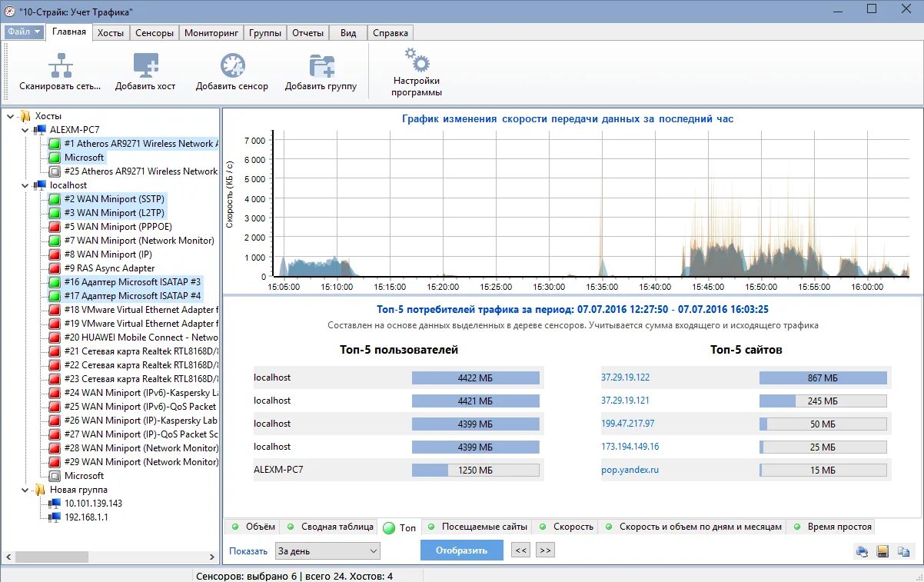Click the Добавить группу icon
The height and width of the screenshot is (582, 924).
(x=321, y=65)
